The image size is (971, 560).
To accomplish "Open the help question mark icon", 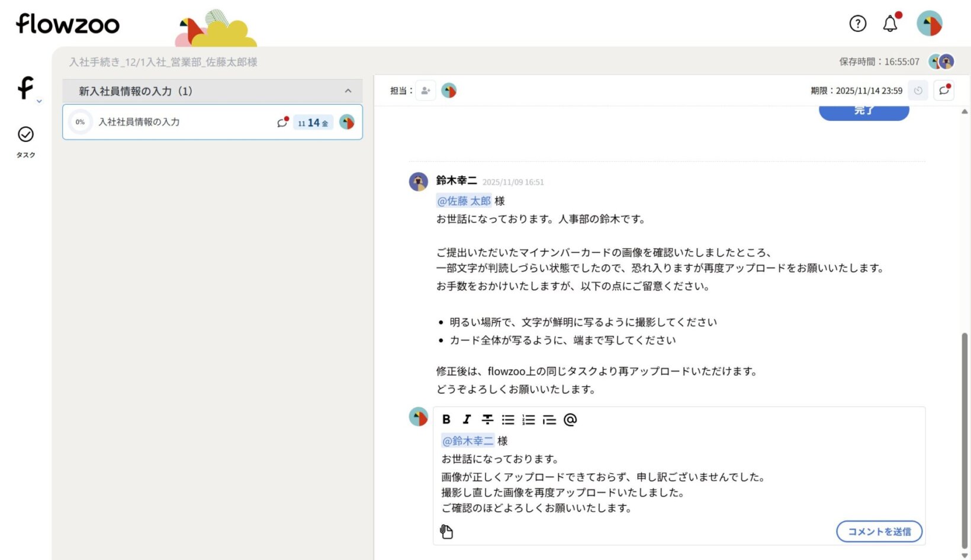I will point(857,24).
